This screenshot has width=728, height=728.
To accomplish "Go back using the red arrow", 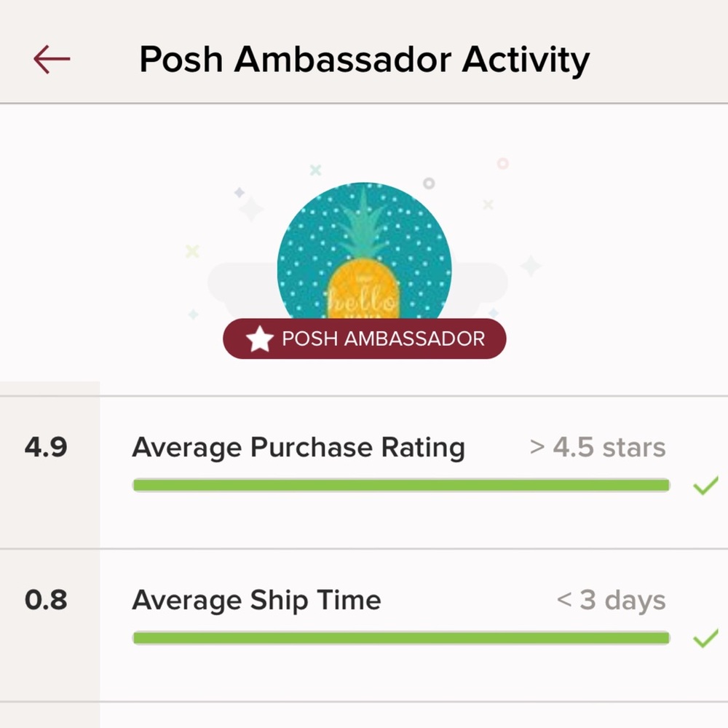I will 52,59.
